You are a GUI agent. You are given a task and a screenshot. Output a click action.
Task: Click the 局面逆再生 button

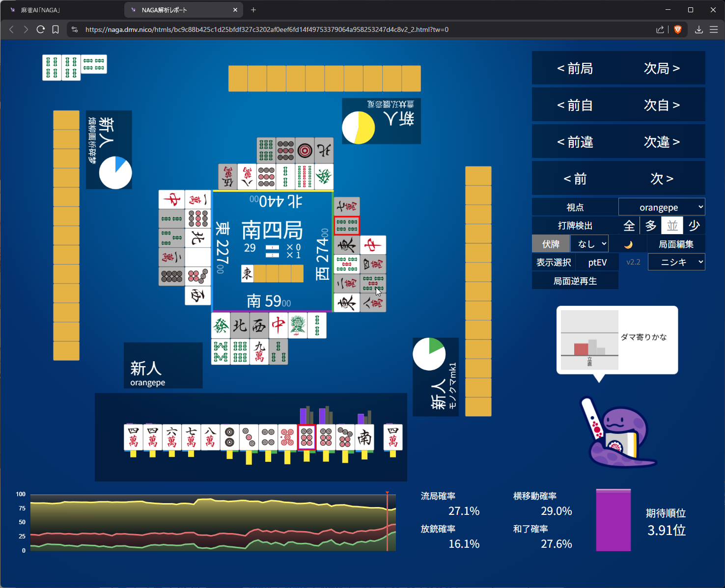click(575, 281)
